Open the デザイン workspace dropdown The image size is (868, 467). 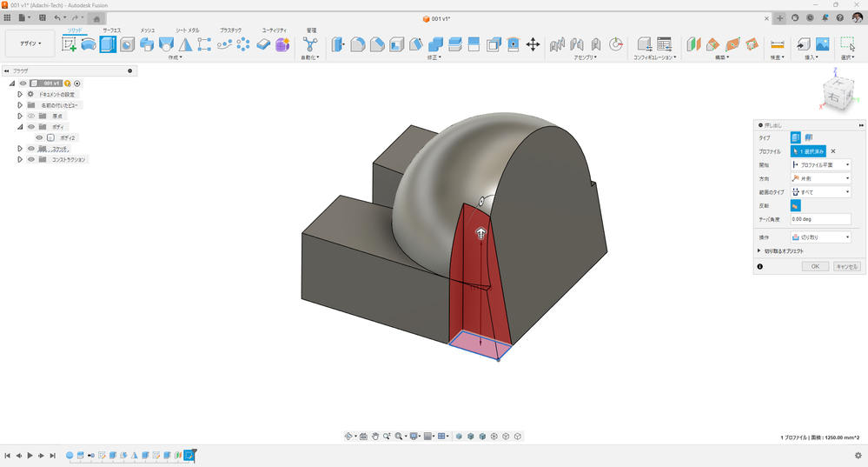pos(30,43)
